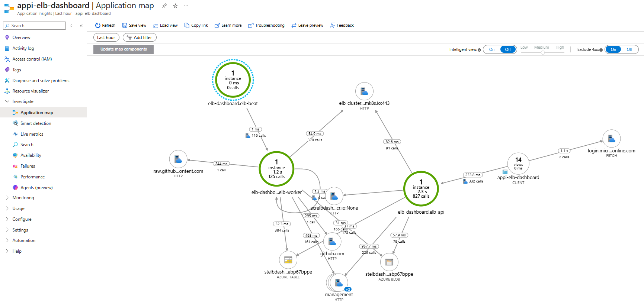Toggle the sidebar search expand arrows

point(71,26)
